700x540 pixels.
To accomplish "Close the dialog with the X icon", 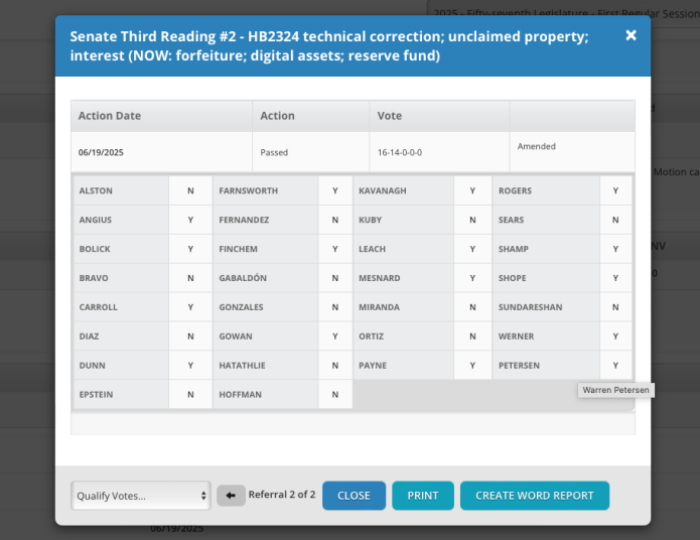I will (631, 36).
